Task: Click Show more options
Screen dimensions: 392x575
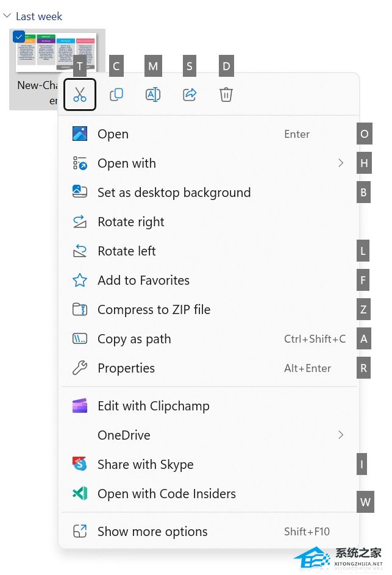Action: (x=152, y=532)
